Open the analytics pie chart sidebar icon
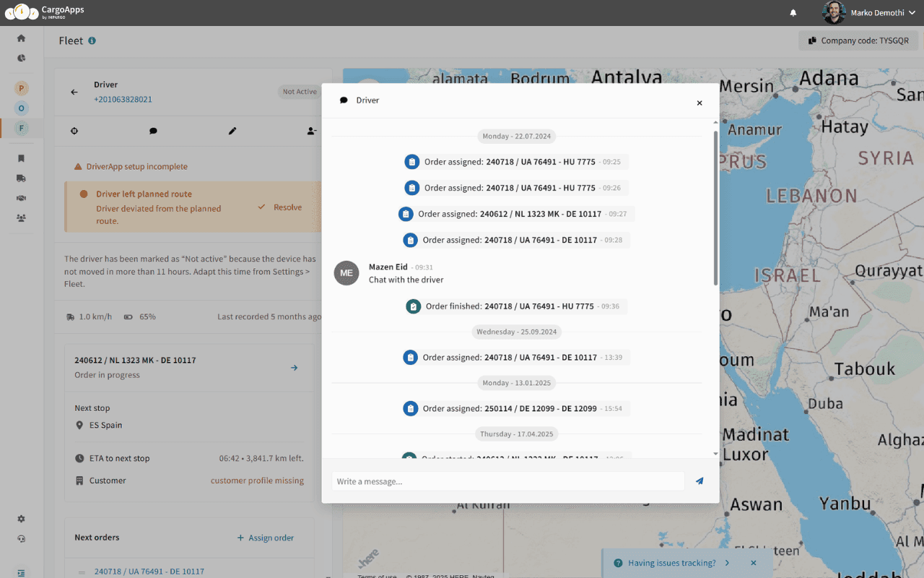Image resolution: width=924 pixels, height=578 pixels. [21, 58]
